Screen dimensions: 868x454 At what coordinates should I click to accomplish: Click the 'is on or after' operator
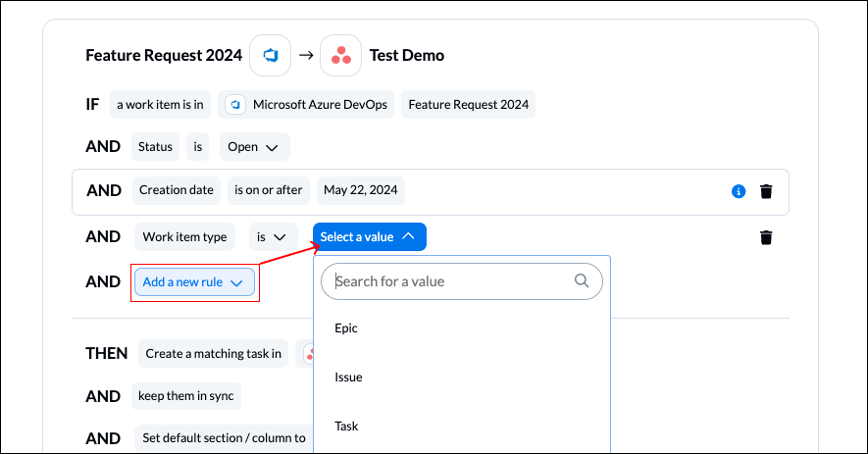click(x=269, y=190)
